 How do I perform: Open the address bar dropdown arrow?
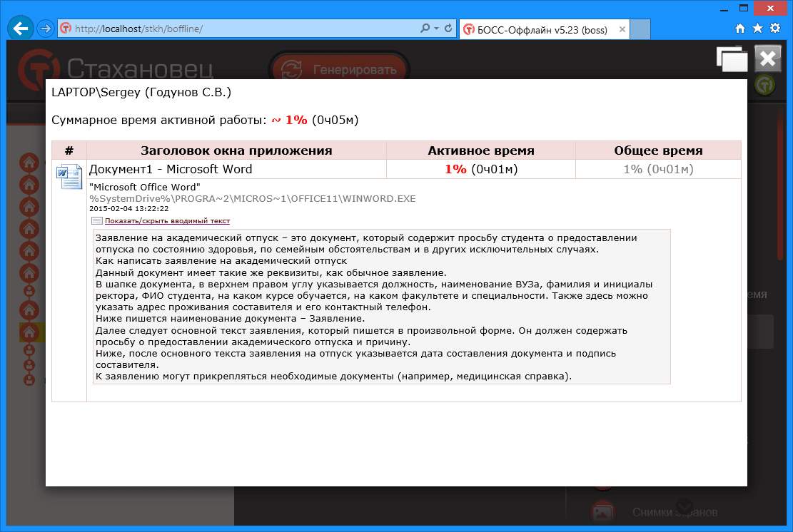(436, 29)
